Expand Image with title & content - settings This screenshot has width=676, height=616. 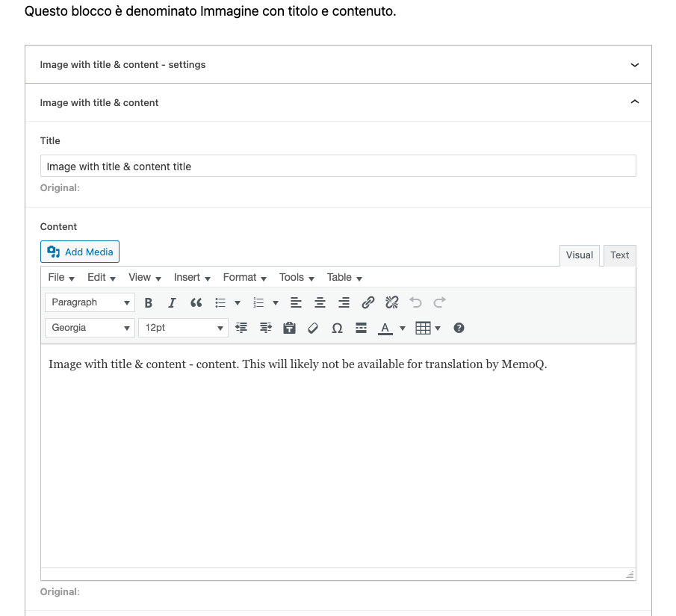[338, 65]
